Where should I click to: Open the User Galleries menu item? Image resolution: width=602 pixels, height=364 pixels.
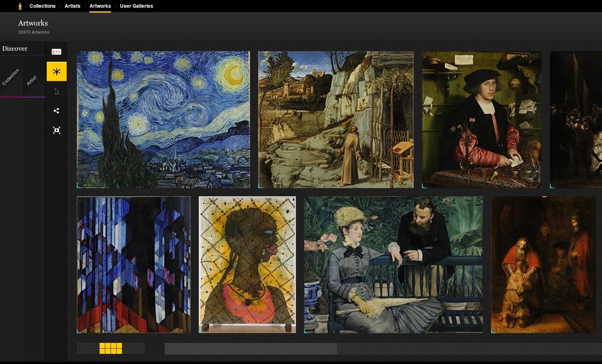click(137, 6)
